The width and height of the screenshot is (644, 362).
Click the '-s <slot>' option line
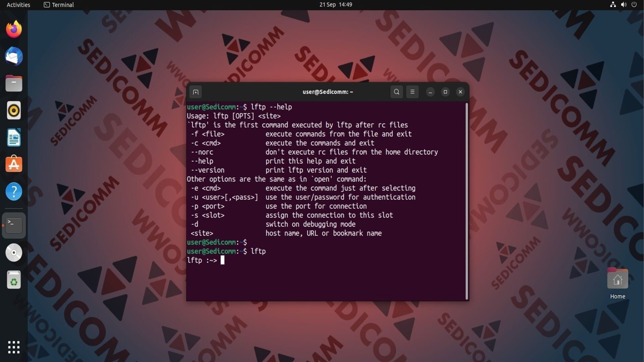292,216
